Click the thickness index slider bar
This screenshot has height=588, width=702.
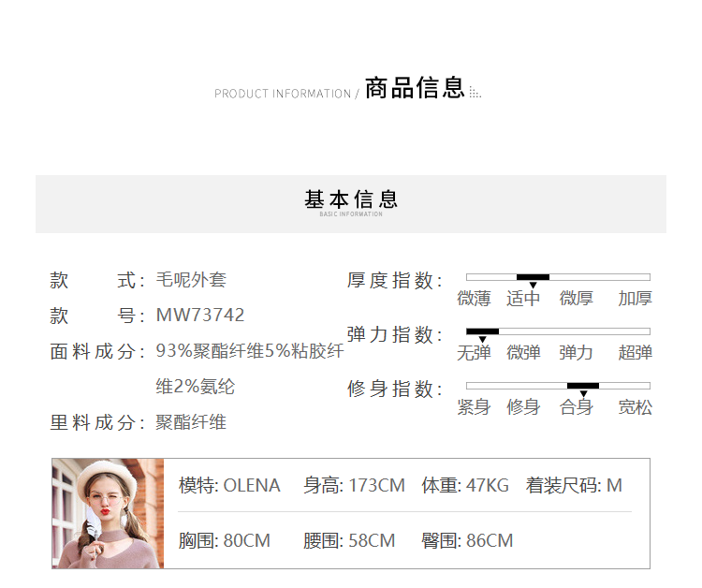[558, 277]
